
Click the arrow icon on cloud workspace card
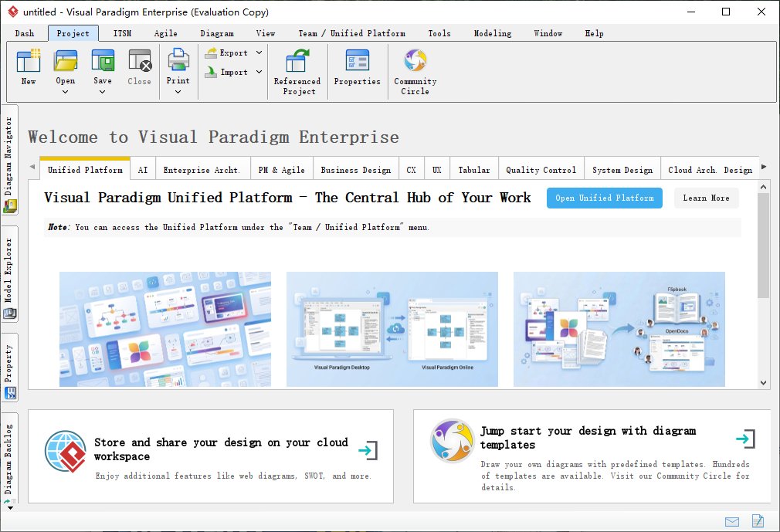(368, 450)
